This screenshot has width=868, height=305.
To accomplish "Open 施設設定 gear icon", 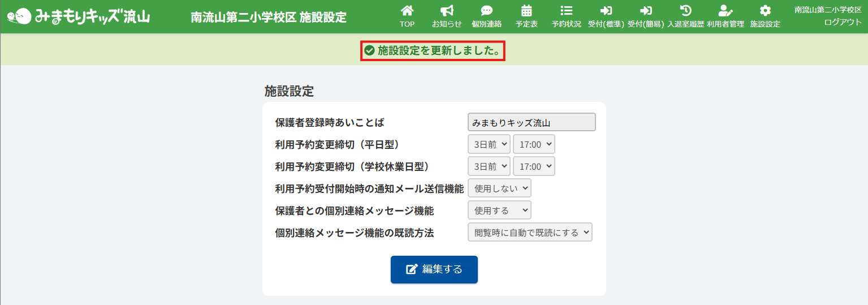I will (x=765, y=11).
